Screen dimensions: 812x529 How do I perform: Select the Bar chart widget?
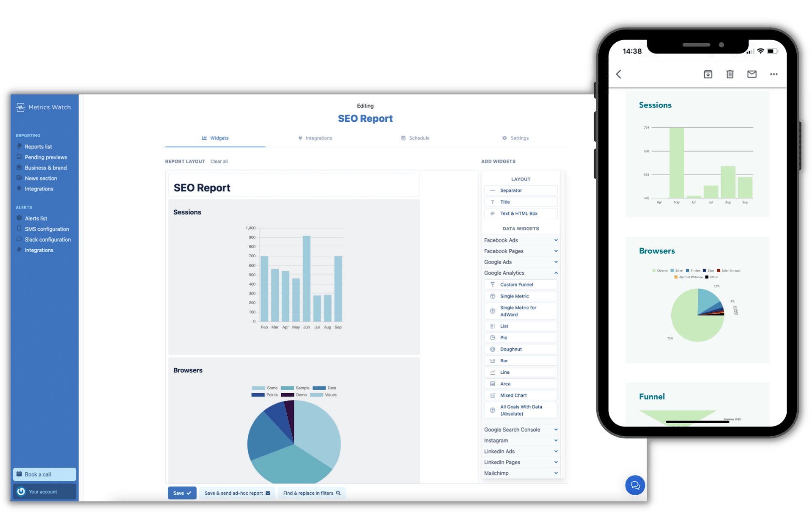click(521, 360)
